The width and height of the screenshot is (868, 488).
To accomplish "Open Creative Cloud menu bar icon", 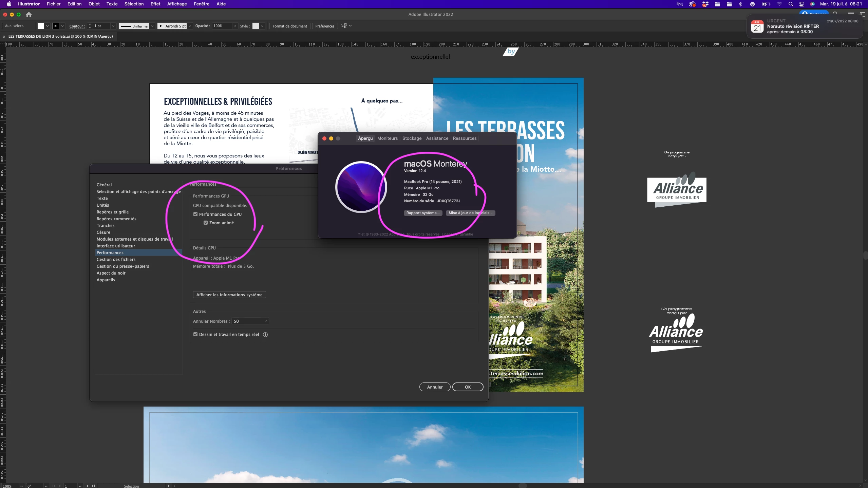I will pos(692,4).
